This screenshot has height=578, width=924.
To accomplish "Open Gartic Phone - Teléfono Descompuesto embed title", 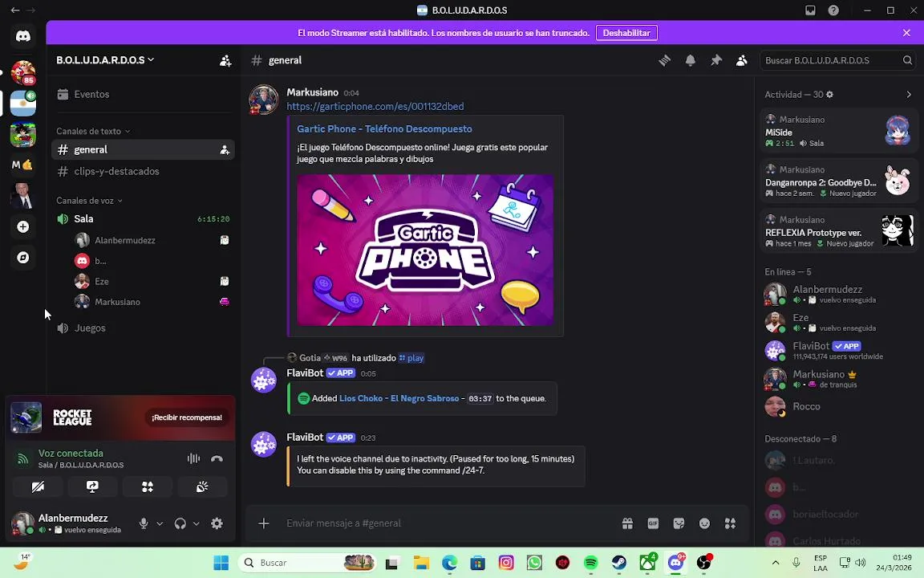I will coord(384,128).
